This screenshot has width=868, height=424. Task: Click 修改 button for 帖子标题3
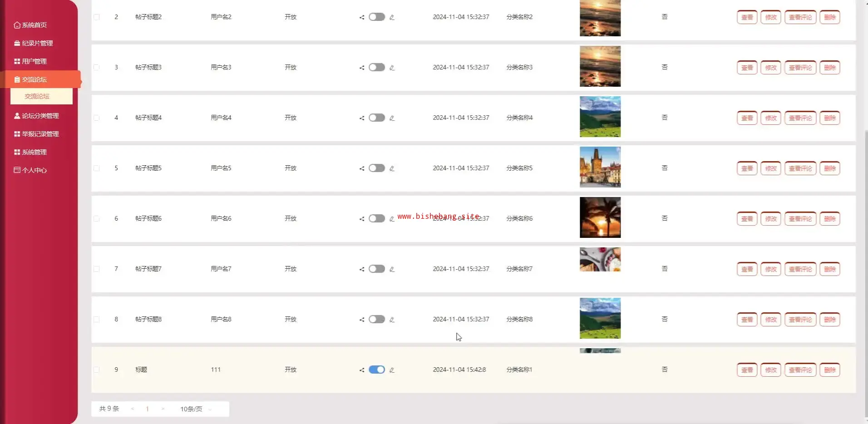(771, 68)
